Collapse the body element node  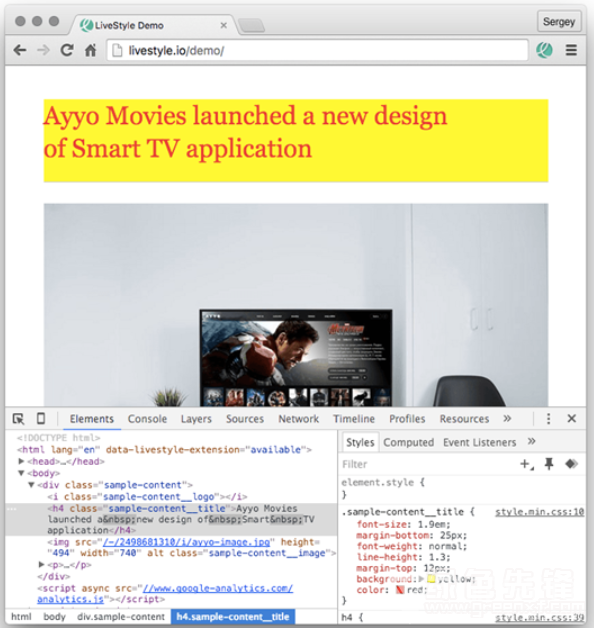[x=21, y=473]
